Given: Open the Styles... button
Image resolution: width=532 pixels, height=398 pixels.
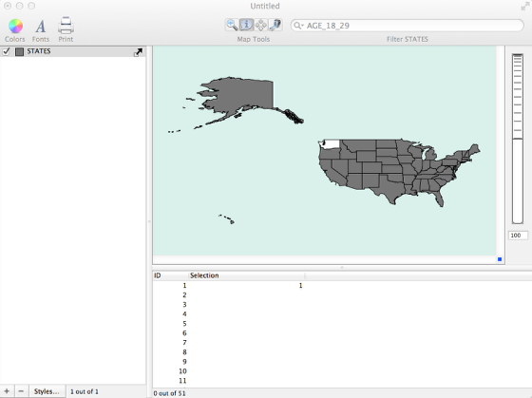Looking at the screenshot, I should [47, 391].
